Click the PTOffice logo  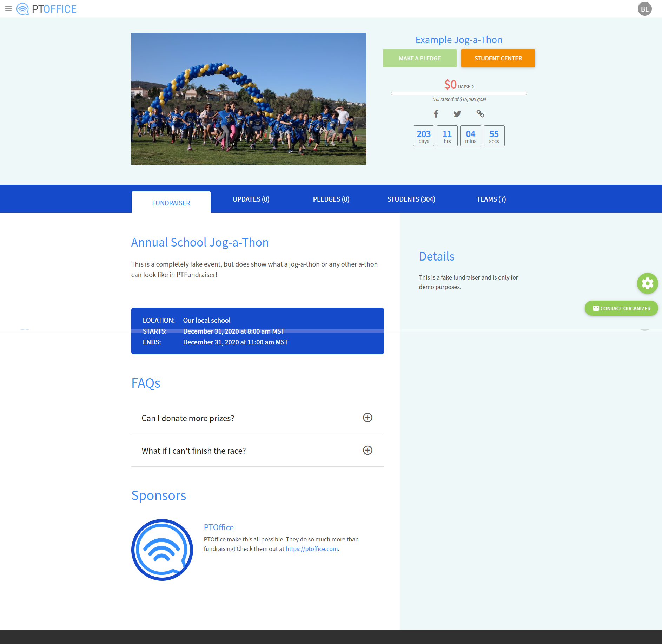coord(47,9)
